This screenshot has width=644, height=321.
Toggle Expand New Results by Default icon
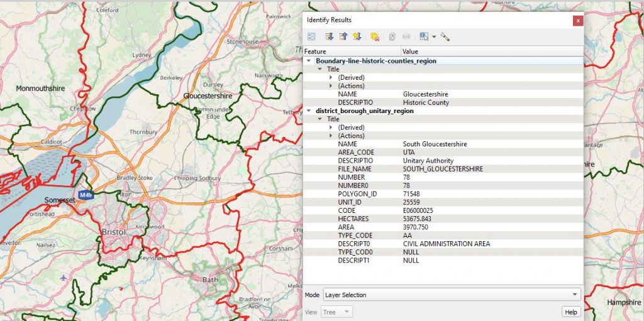tap(357, 37)
